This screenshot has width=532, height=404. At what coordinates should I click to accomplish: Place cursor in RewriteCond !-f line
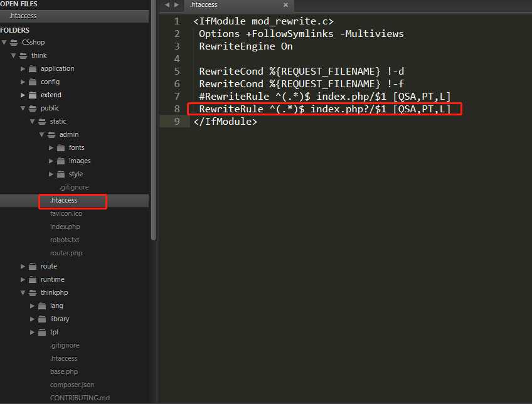(301, 84)
